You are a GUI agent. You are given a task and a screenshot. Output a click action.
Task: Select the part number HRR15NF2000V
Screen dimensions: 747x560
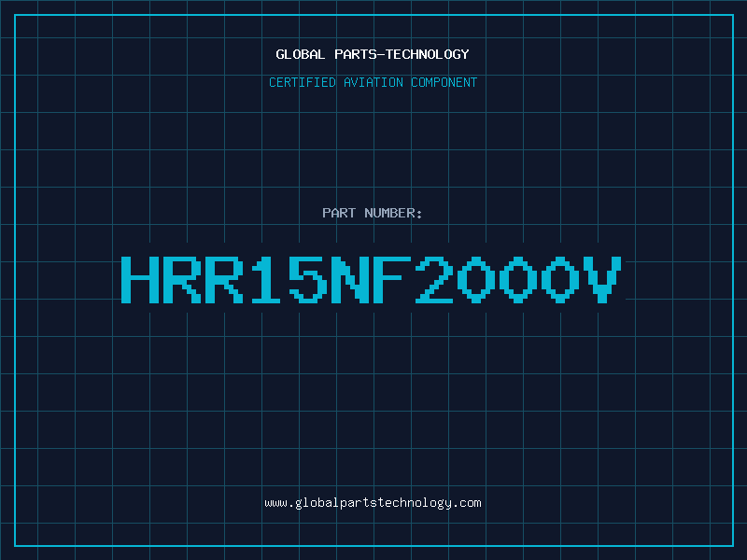point(372,279)
